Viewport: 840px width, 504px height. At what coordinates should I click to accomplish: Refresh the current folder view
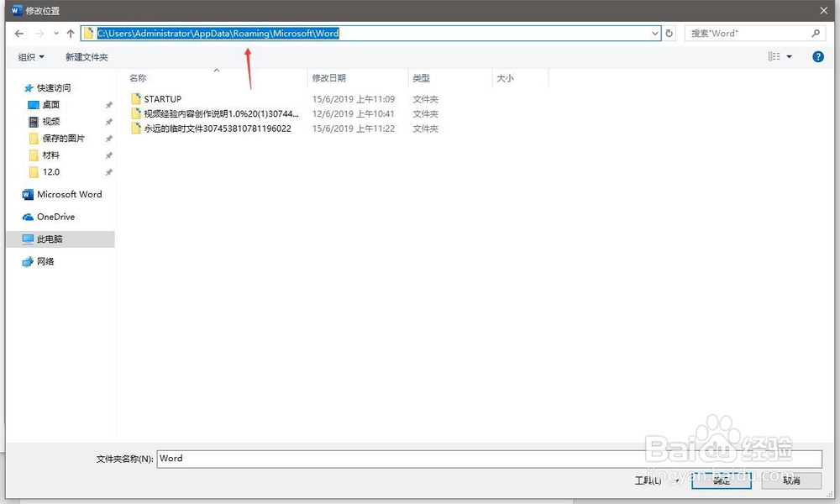(x=669, y=34)
